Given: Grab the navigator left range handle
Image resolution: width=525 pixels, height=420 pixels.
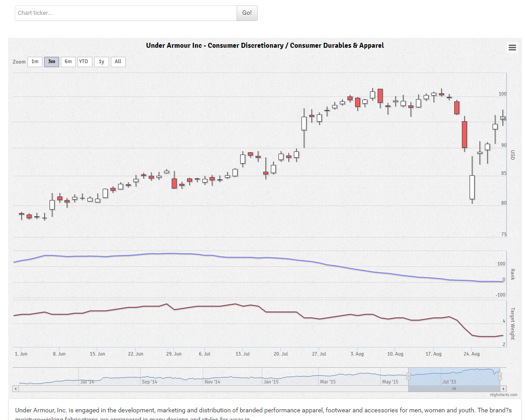Looking at the screenshot, I should point(408,376).
